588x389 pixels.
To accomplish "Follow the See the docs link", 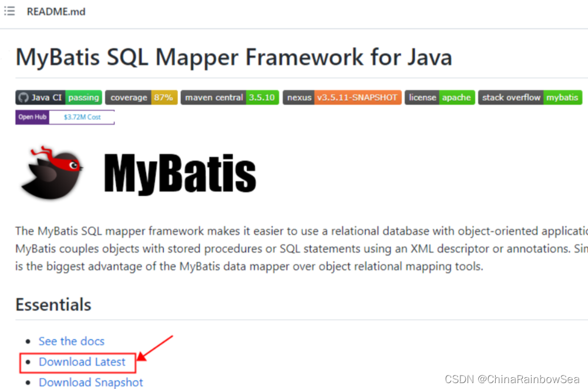I will click(71, 341).
